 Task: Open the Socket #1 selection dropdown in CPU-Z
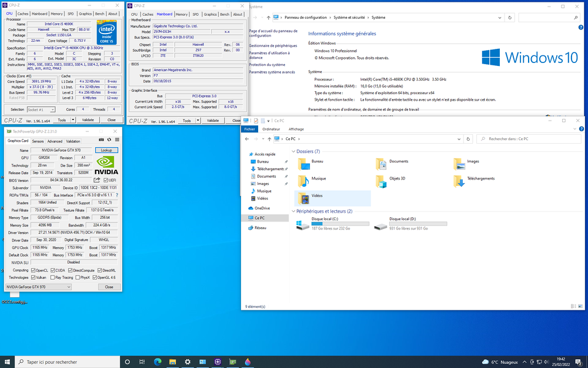pyautogui.click(x=41, y=110)
